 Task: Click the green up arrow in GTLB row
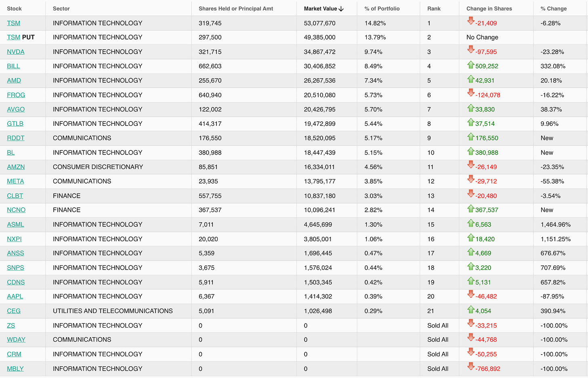tap(470, 122)
